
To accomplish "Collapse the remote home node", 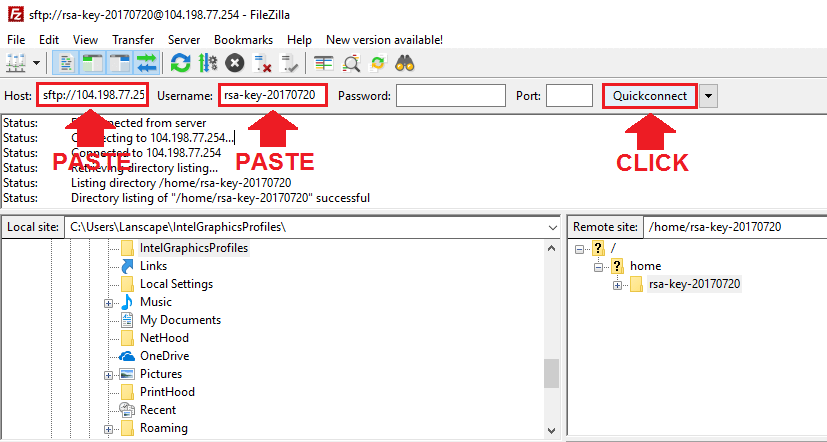I will (x=598, y=267).
